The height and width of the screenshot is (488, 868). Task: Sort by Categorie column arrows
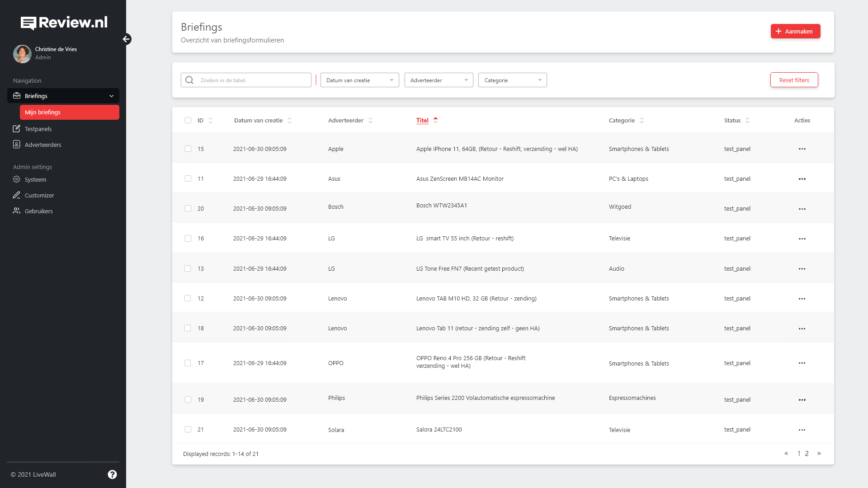(x=642, y=120)
